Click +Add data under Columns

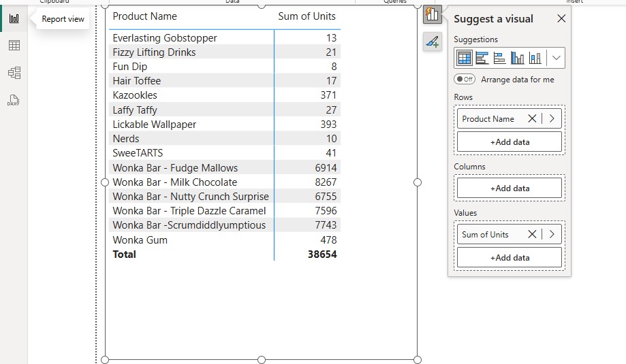510,188
